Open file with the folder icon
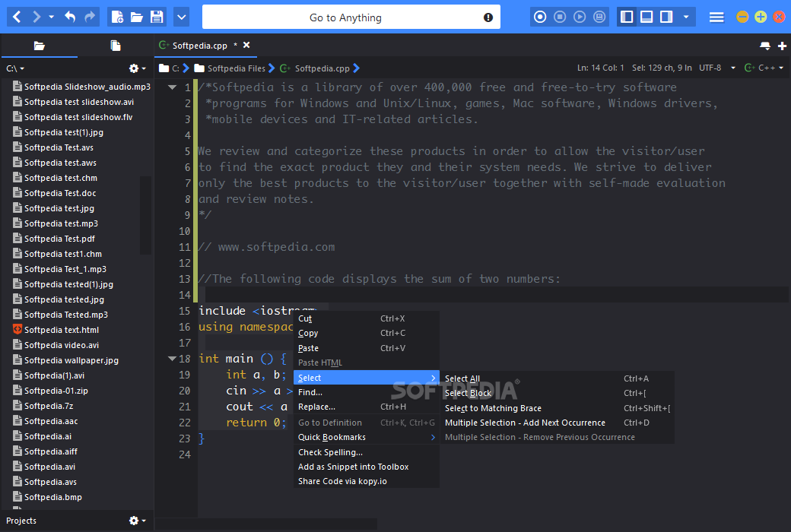Viewport: 791px width, 532px height. coord(137,17)
